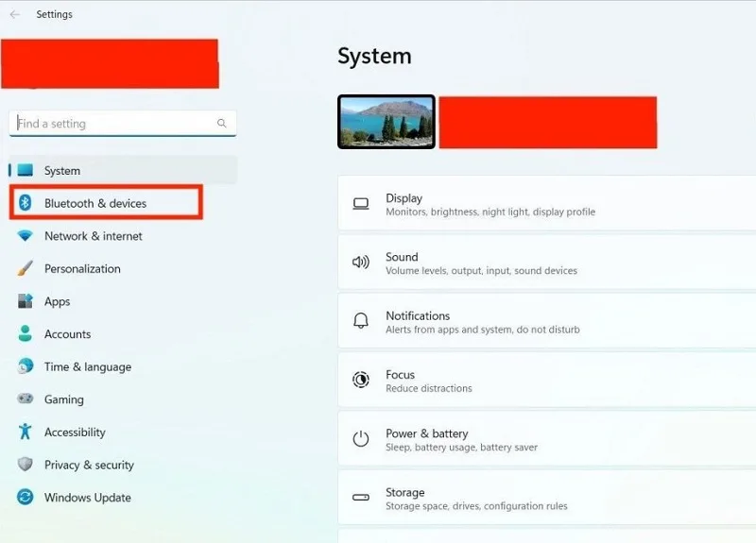Open Personalization settings
Viewport: 756px width, 543px height.
[123, 268]
